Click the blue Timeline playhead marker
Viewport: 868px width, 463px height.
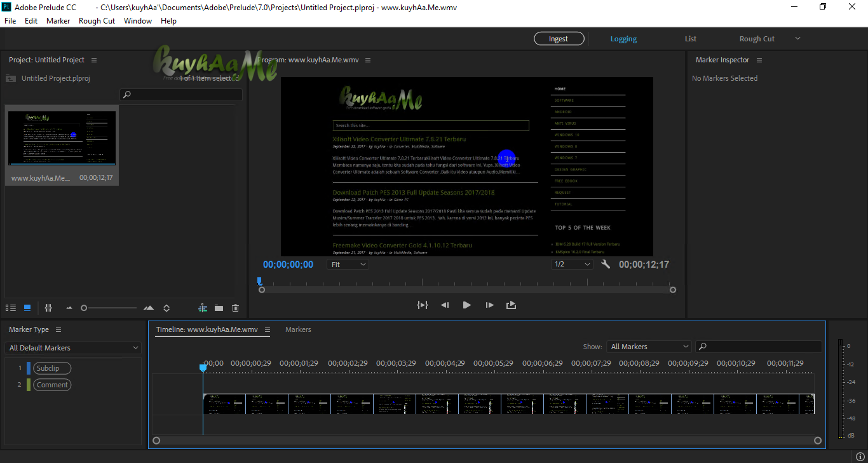(x=203, y=368)
